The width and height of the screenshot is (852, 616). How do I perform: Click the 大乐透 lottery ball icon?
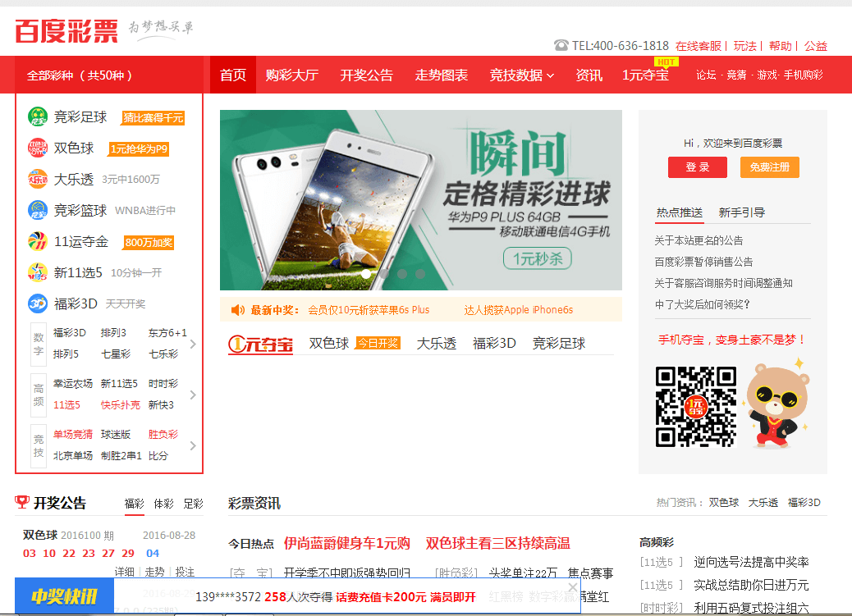point(37,179)
